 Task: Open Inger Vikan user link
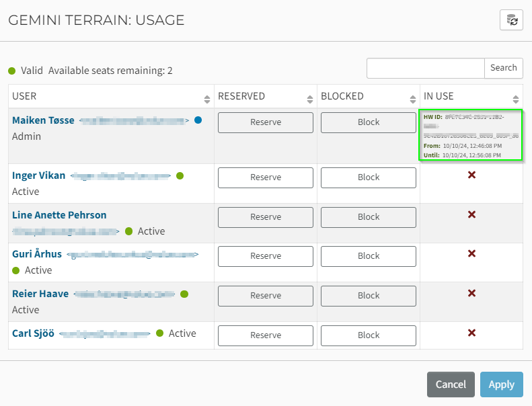[x=39, y=175]
